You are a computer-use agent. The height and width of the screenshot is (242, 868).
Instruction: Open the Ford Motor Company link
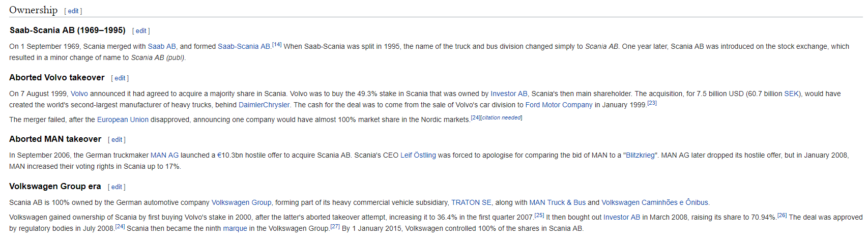click(559, 105)
